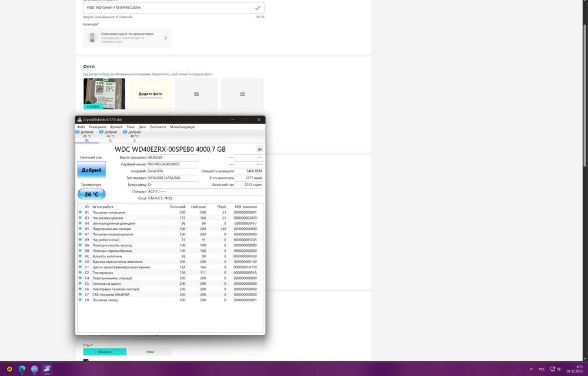Open the Файл menu in CrystalDiskInfo

click(x=81, y=127)
